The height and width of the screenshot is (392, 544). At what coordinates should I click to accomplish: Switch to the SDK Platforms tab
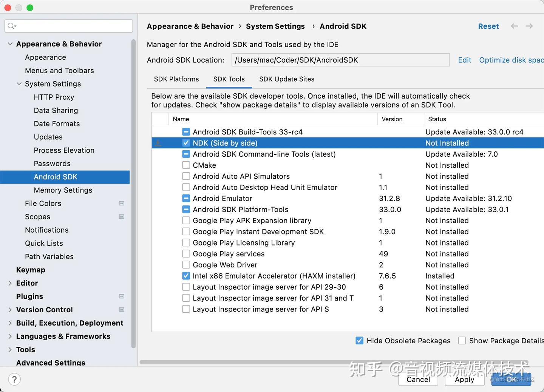tap(176, 79)
